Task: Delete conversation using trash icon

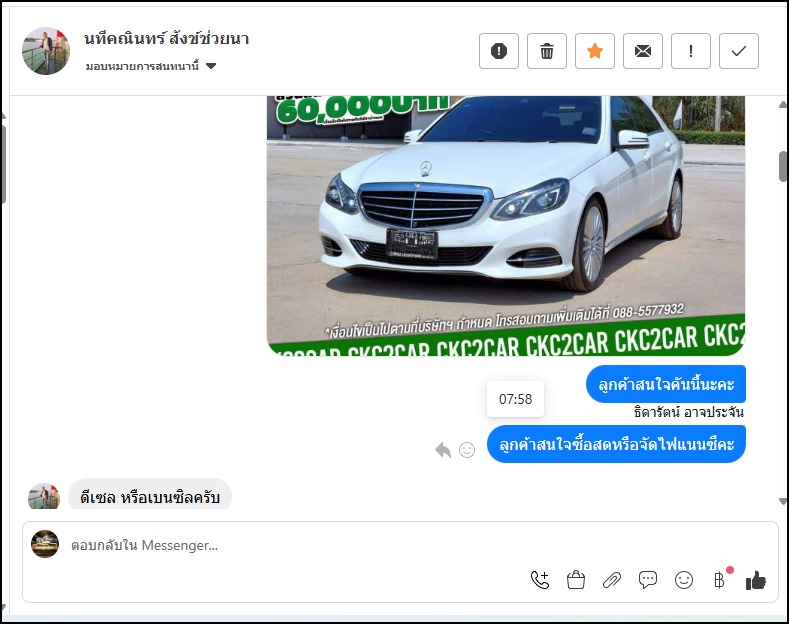Action: click(547, 51)
